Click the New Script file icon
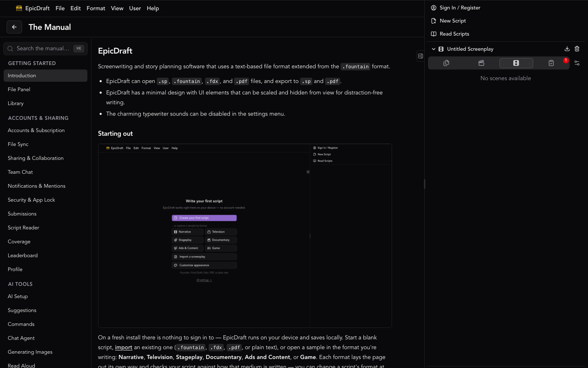Viewport: 588px width, 368px height. [434, 21]
